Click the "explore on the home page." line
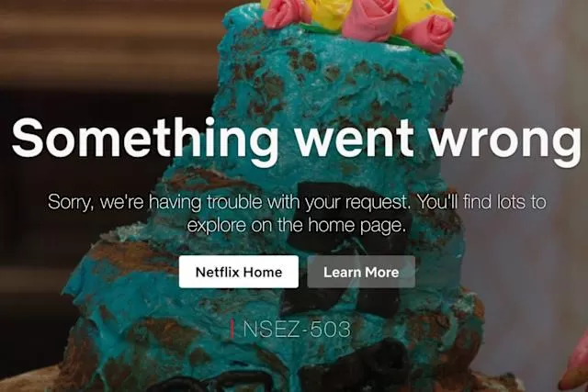The width and height of the screenshot is (588, 392). coord(297,226)
